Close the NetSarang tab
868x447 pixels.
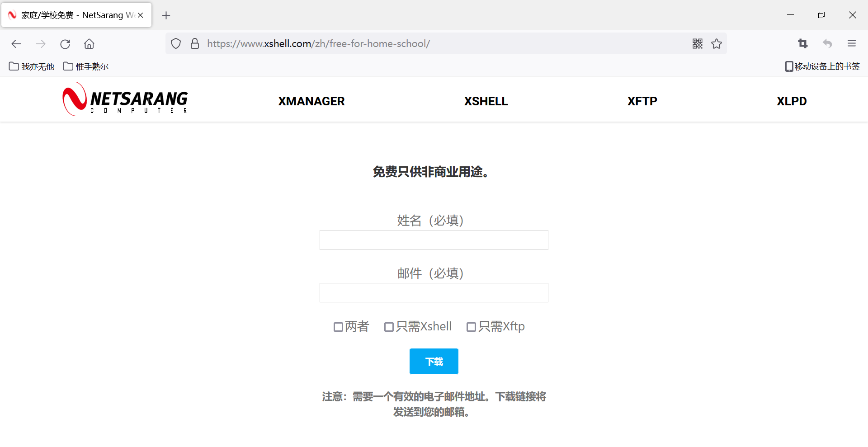click(141, 15)
